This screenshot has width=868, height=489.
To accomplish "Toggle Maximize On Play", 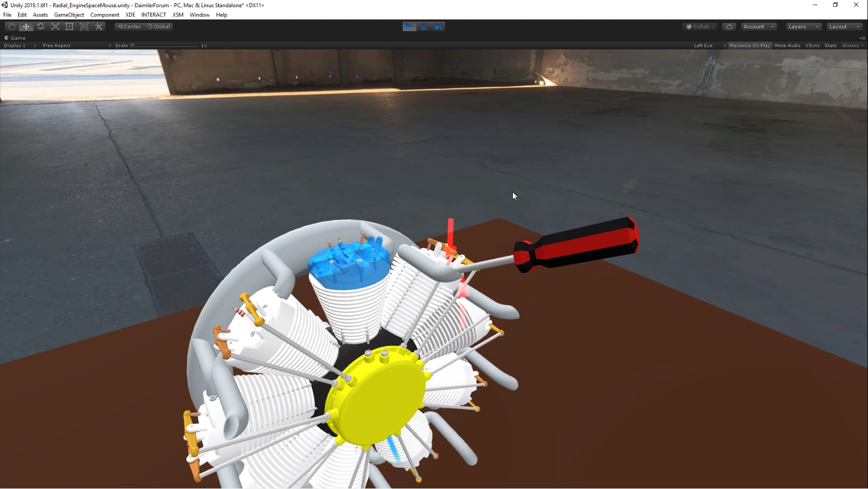I will (x=750, y=46).
